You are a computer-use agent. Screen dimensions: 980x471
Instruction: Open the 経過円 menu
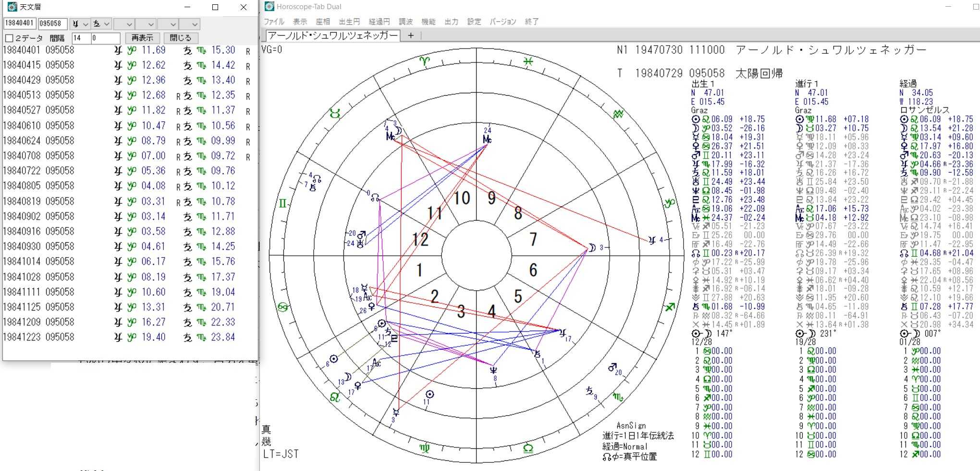pos(379,22)
